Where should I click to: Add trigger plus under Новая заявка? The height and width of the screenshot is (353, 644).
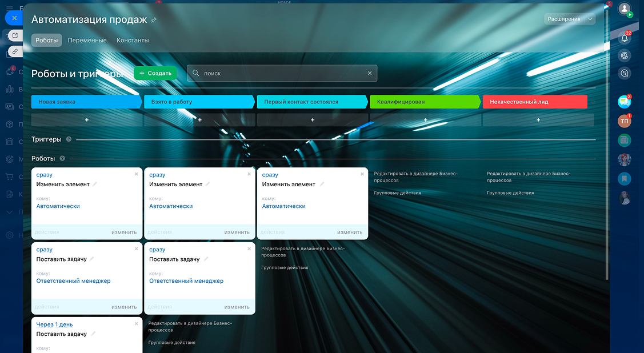tap(87, 120)
